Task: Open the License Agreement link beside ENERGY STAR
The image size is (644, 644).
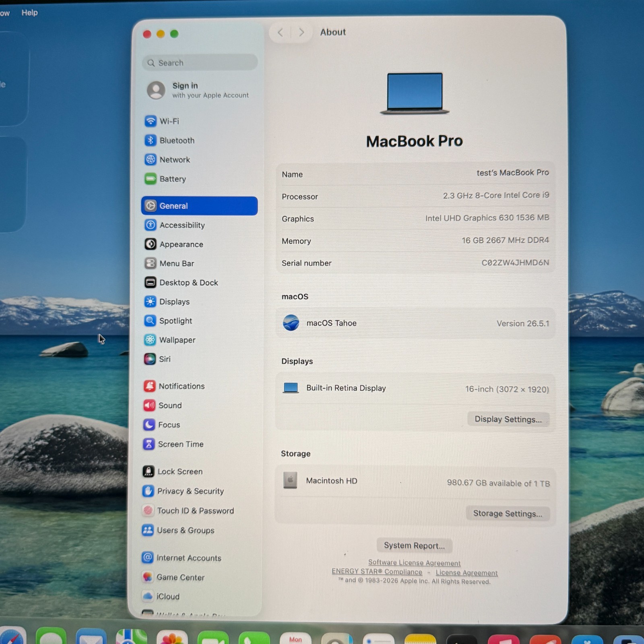Action: (x=466, y=572)
